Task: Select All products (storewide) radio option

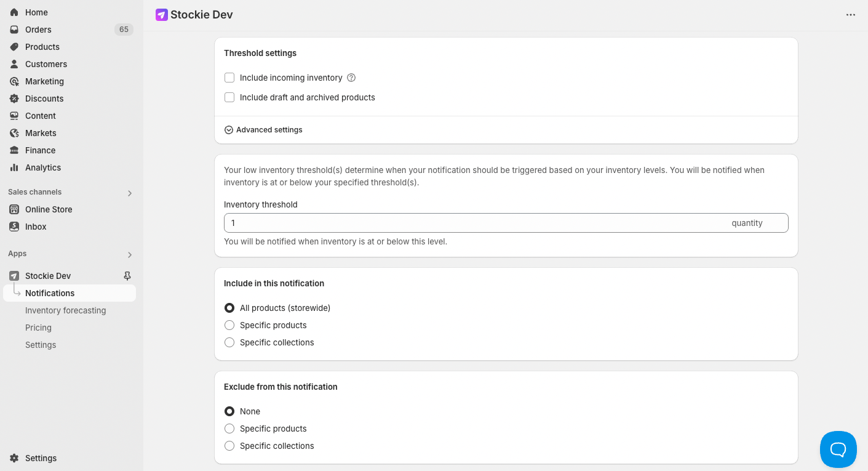Action: [229, 308]
